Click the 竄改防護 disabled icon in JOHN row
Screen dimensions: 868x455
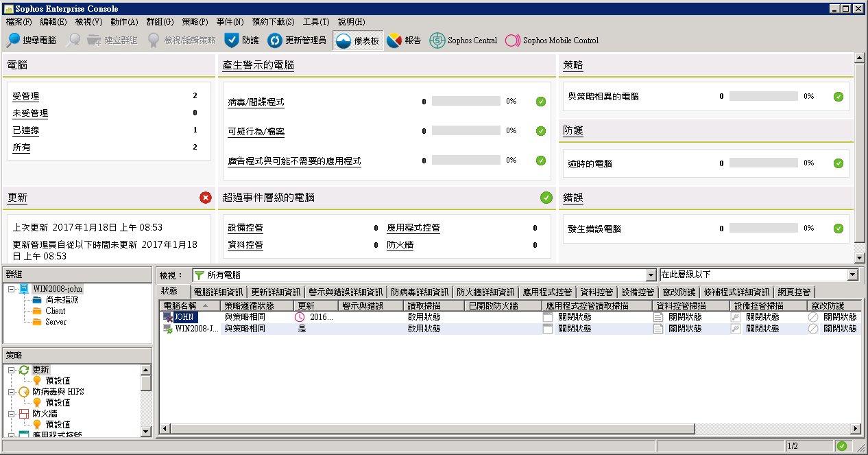pyautogui.click(x=813, y=317)
